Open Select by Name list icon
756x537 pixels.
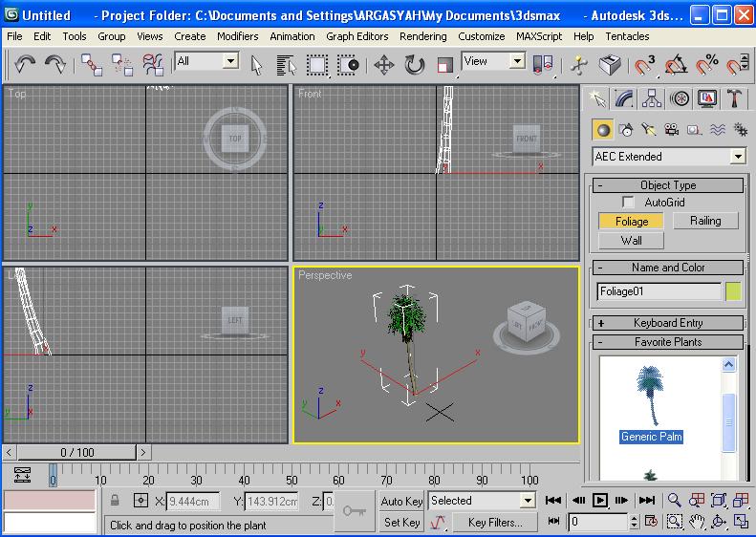pyautogui.click(x=287, y=65)
